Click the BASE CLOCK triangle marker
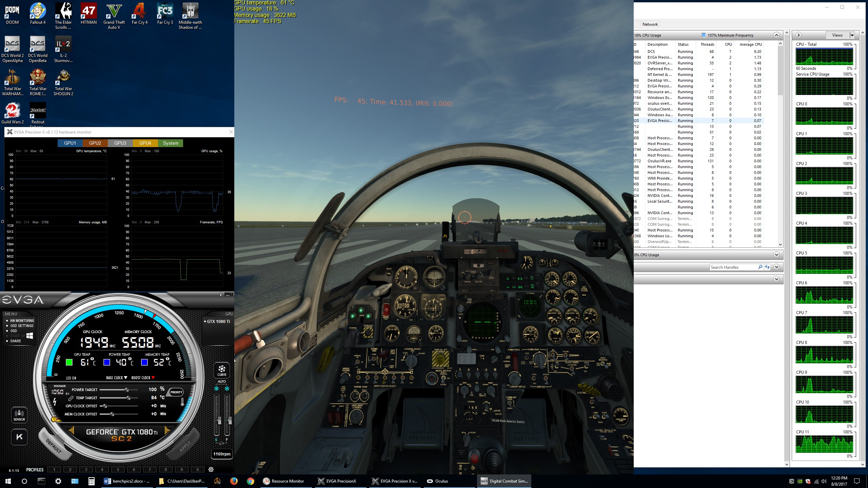The image size is (868, 488). pos(125,378)
